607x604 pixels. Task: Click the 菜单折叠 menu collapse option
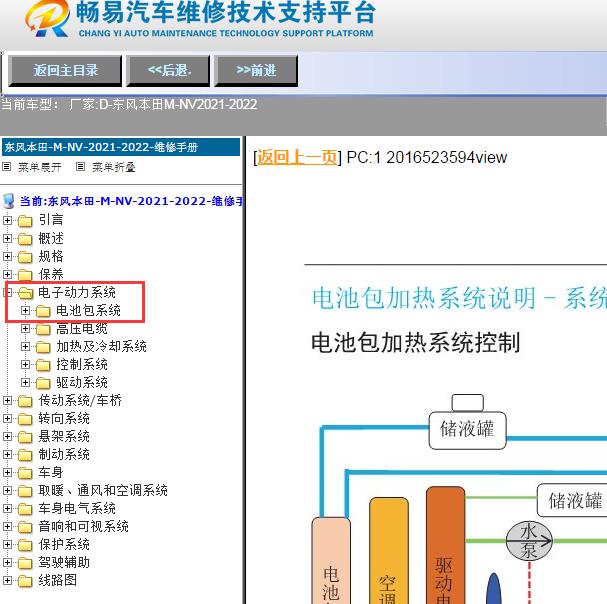click(x=113, y=167)
